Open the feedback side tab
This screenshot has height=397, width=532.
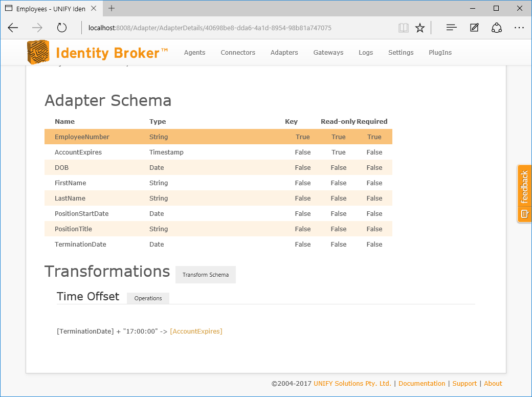click(x=524, y=193)
